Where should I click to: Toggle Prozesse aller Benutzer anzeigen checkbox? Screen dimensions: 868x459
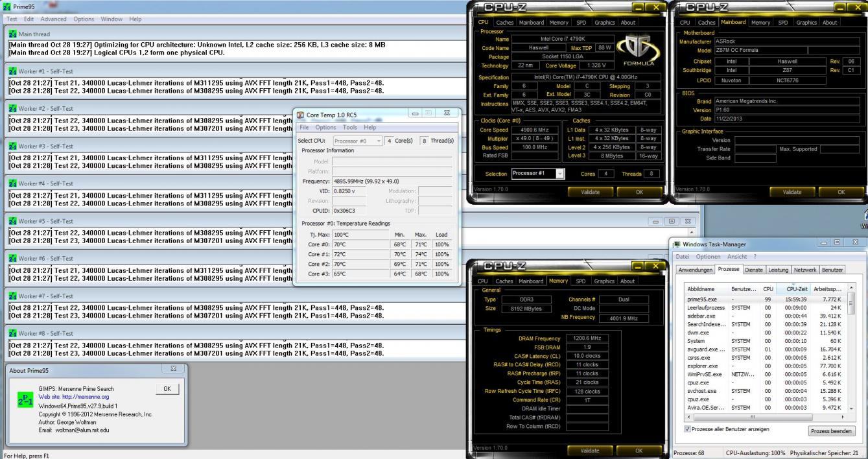click(688, 429)
